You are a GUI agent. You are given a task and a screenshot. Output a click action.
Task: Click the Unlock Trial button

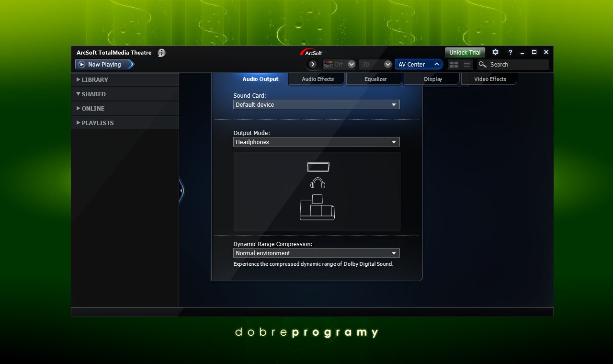point(465,53)
